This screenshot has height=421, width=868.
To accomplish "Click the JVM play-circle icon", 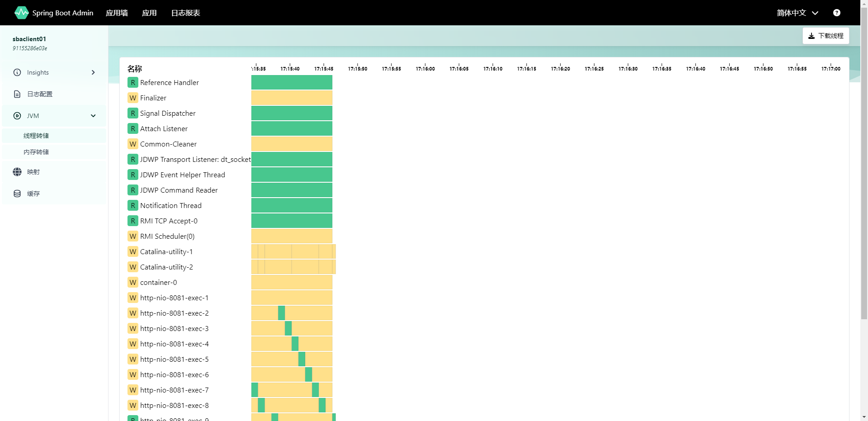I will pyautogui.click(x=17, y=116).
